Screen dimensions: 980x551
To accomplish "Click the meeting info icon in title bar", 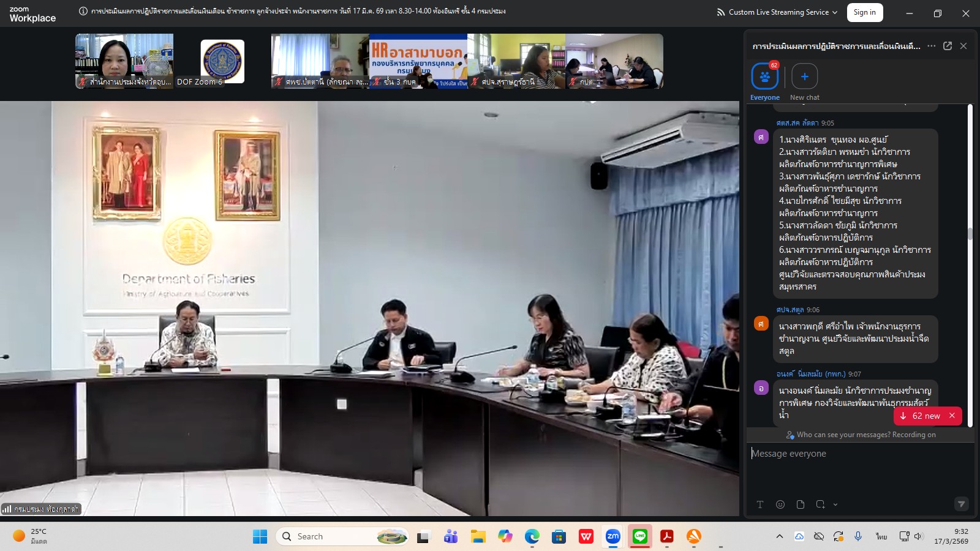I will (x=83, y=11).
